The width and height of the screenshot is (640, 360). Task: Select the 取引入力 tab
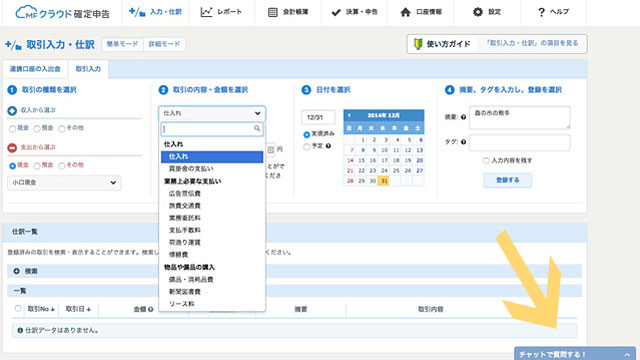pos(88,69)
